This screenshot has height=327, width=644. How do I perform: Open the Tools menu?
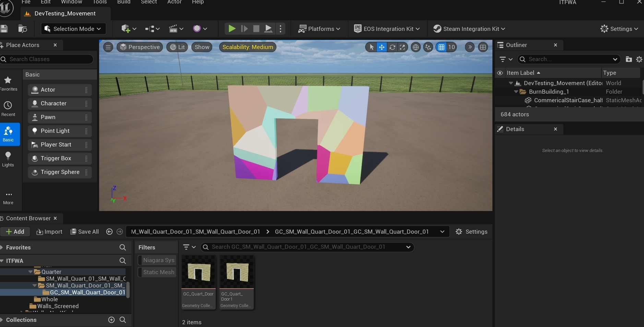(100, 2)
